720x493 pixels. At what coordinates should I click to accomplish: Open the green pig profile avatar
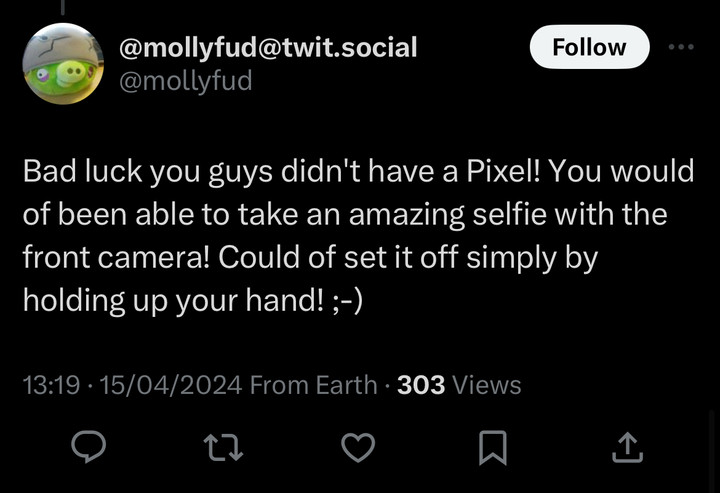tap(63, 63)
